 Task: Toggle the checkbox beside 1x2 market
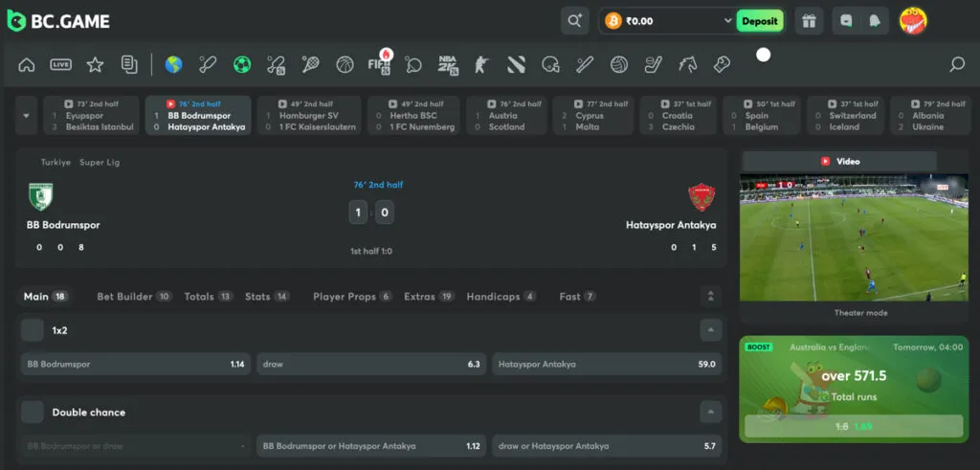tap(33, 330)
